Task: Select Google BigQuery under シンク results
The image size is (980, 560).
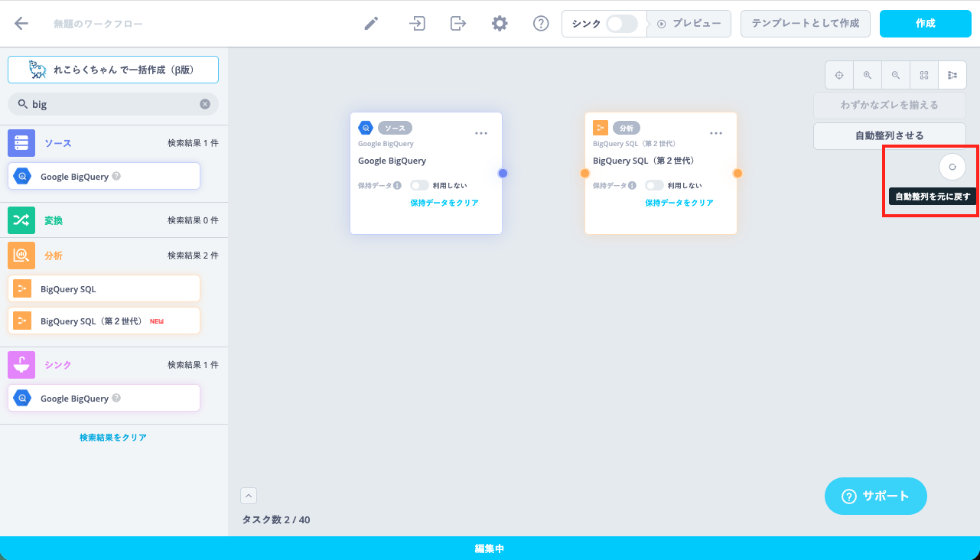Action: (104, 398)
